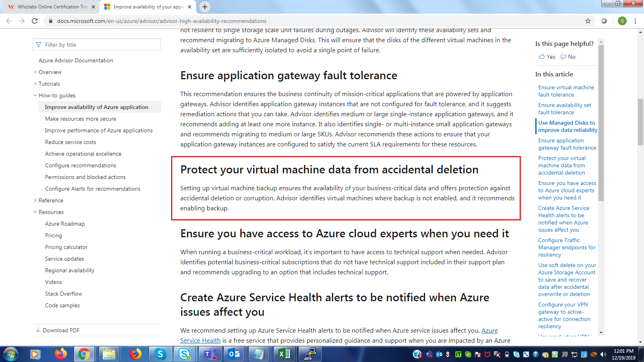Open Stack Overflow resource link
Screen dimensions: 644x362
click(x=64, y=294)
